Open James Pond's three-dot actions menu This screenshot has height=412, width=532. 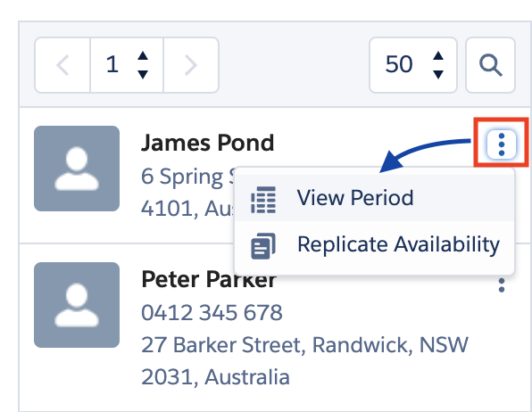tap(502, 144)
